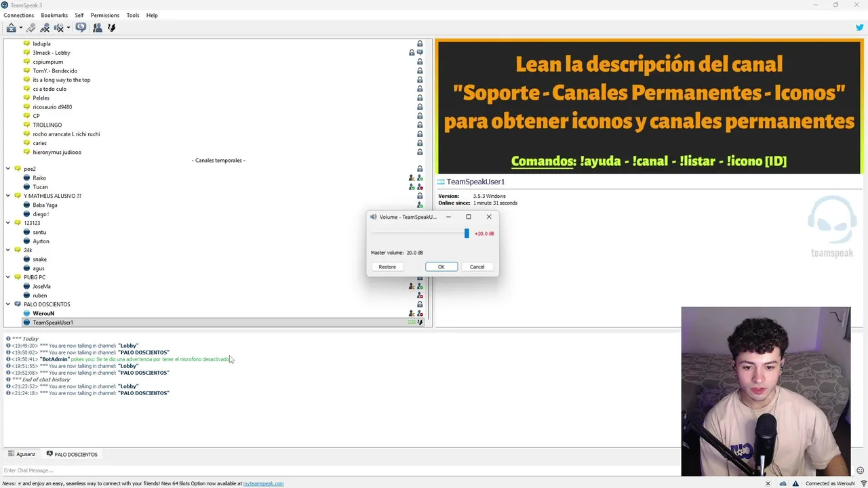Click greyed disconnect toolbar icon
This screenshot has width=868, height=488.
click(31, 28)
